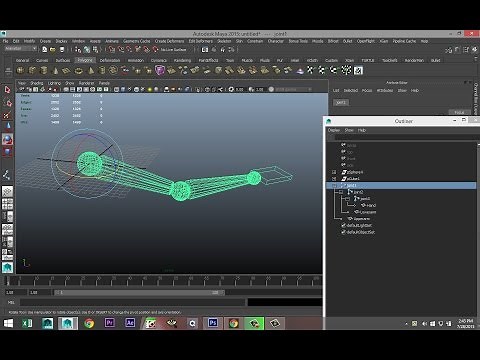The image size is (480, 360).
Task: Select pSphere4 in Outliner
Action: tap(355, 172)
